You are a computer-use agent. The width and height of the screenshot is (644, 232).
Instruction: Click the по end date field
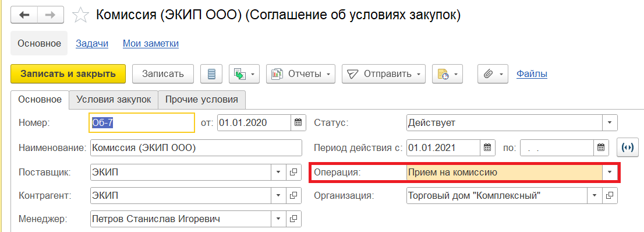point(557,148)
